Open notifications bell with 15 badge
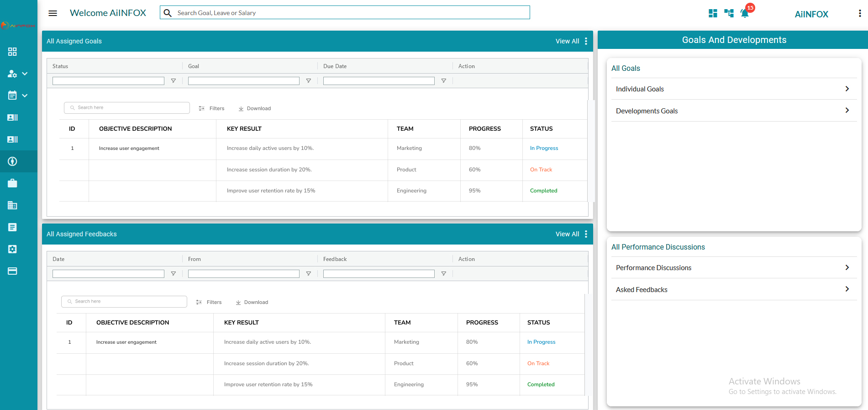The height and width of the screenshot is (410, 868). (x=745, y=12)
